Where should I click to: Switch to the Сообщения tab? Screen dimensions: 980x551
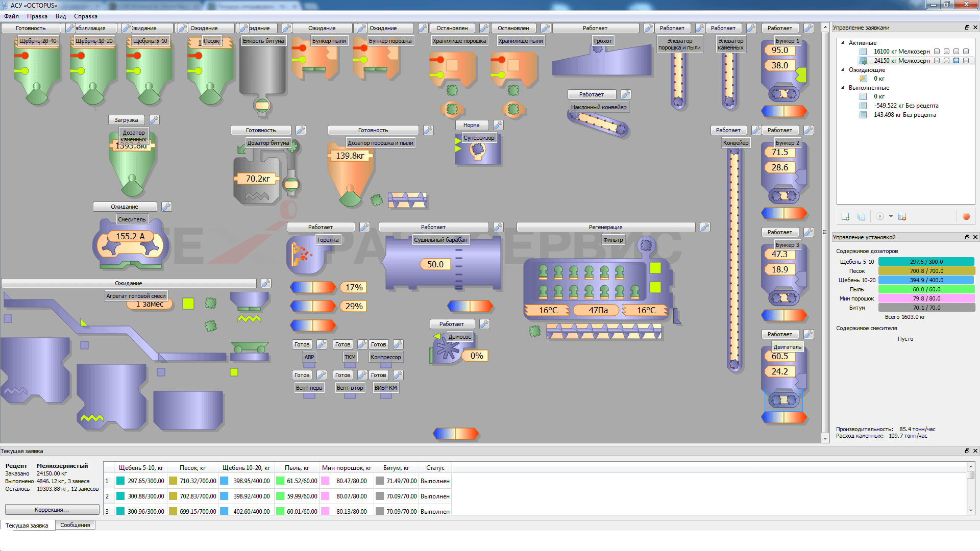click(75, 525)
